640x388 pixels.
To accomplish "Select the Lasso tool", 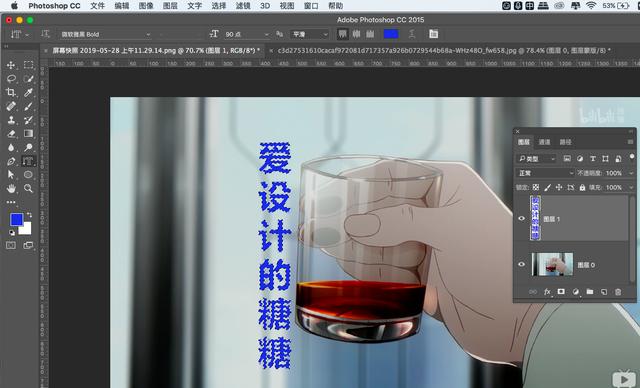I will [x=11, y=79].
